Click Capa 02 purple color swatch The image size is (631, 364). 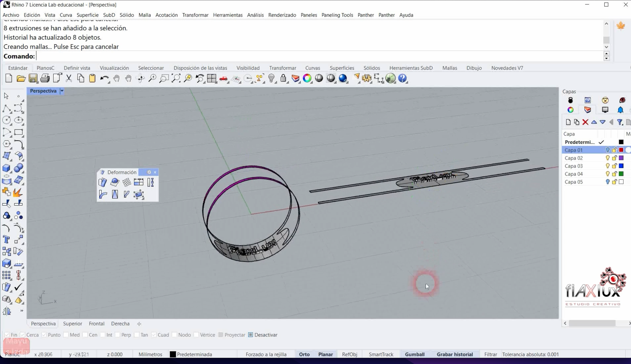(621, 158)
